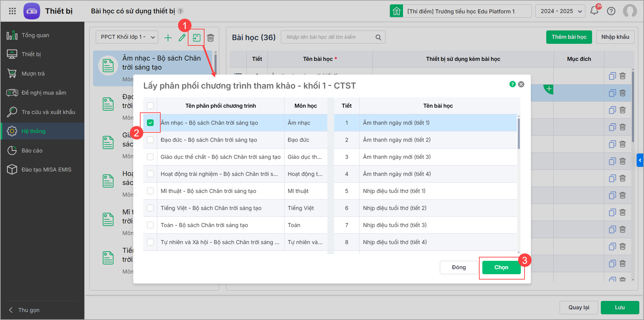This screenshot has height=320, width=644.
Task: Open Đề nghị mua sắm in the sidebar
Action: (x=43, y=93)
